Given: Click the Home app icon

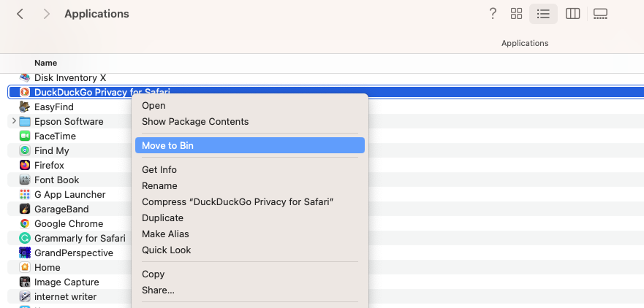Looking at the screenshot, I should coord(25,267).
